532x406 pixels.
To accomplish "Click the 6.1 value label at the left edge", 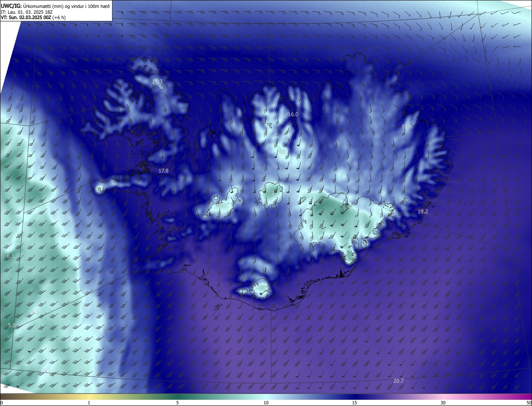I will pyautogui.click(x=10, y=257).
